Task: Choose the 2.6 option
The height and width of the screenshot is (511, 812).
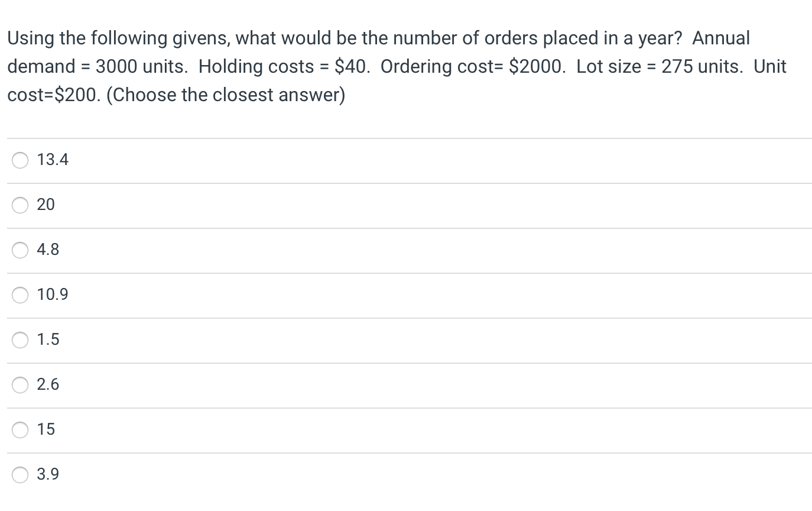Action: pos(20,385)
